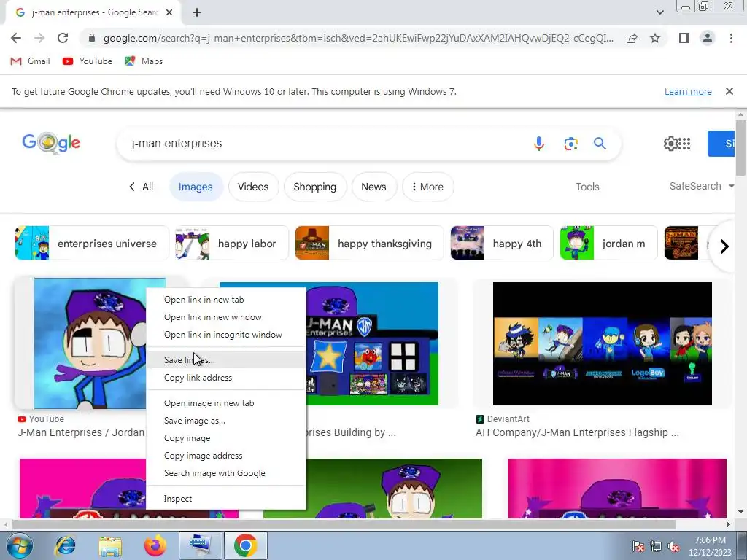Open the Chrome side panel
The width and height of the screenshot is (747, 560).
(x=684, y=38)
